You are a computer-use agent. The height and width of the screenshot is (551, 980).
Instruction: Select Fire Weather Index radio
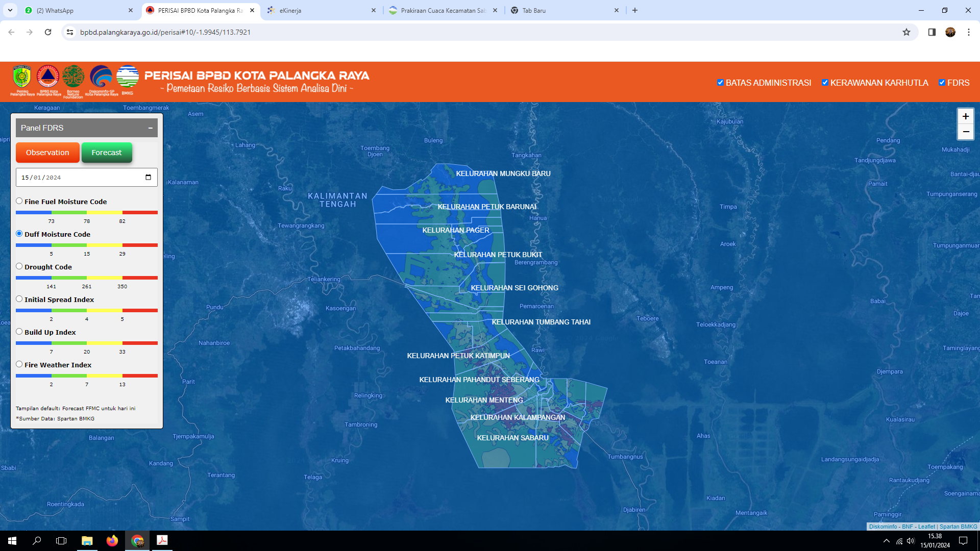19,364
